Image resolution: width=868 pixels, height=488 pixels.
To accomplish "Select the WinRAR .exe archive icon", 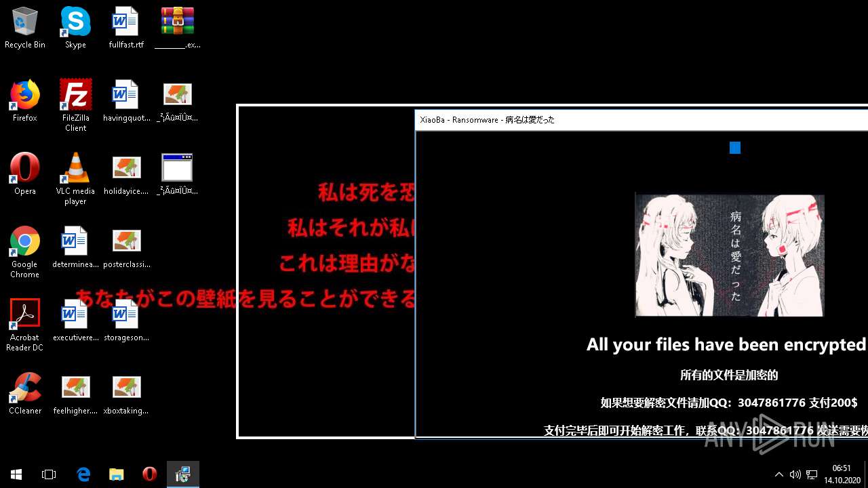I will [x=178, y=28].
